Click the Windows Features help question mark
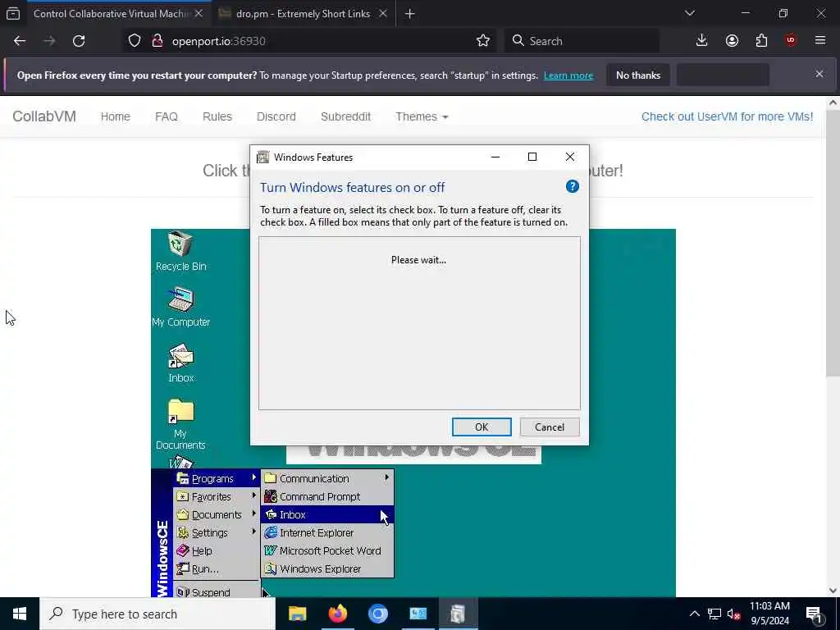Screen dimensions: 840x630 [572, 186]
